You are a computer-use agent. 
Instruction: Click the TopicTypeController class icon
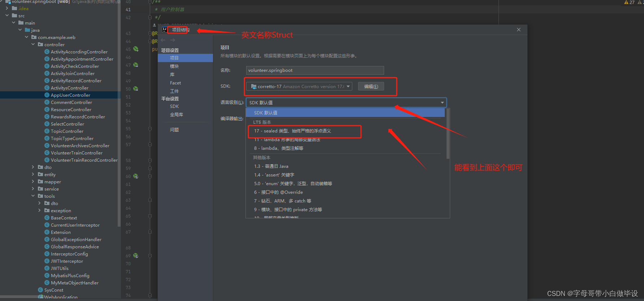click(x=47, y=139)
